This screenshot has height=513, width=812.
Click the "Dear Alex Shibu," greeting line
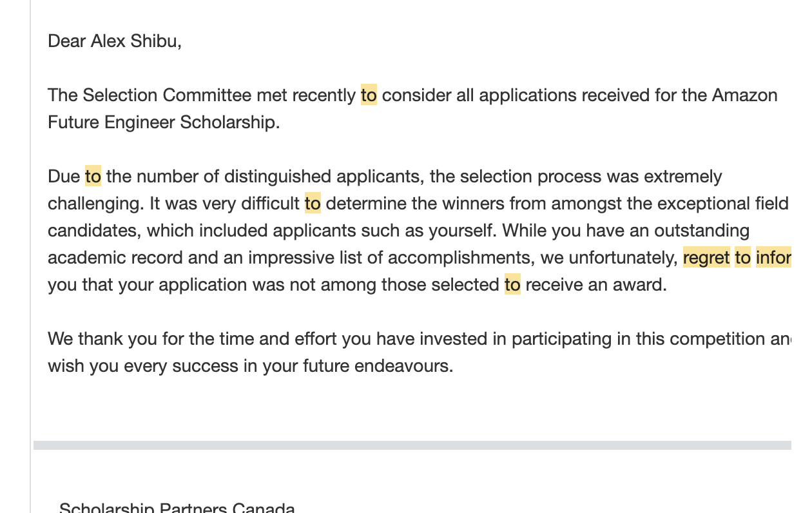pos(114,41)
